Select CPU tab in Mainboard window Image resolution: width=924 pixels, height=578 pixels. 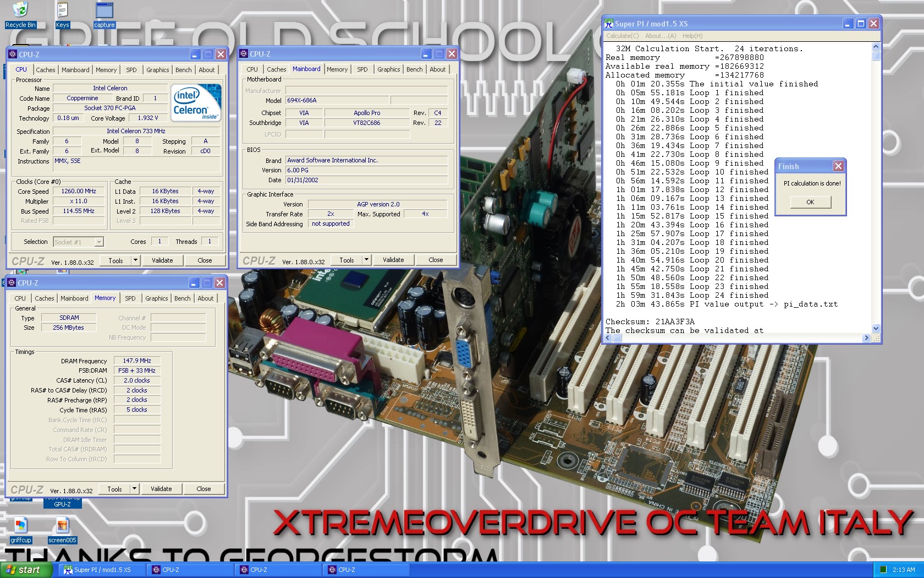(x=252, y=69)
